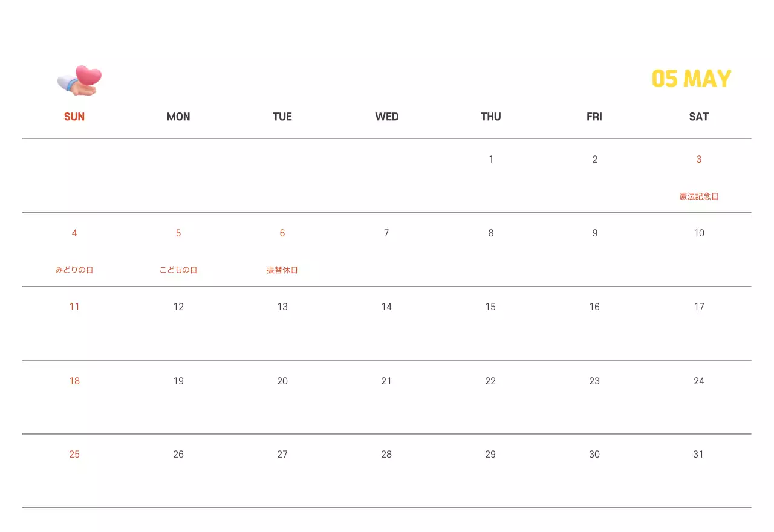774x532 pixels.
Task: Click the heart in hand icon
Action: pos(80,80)
